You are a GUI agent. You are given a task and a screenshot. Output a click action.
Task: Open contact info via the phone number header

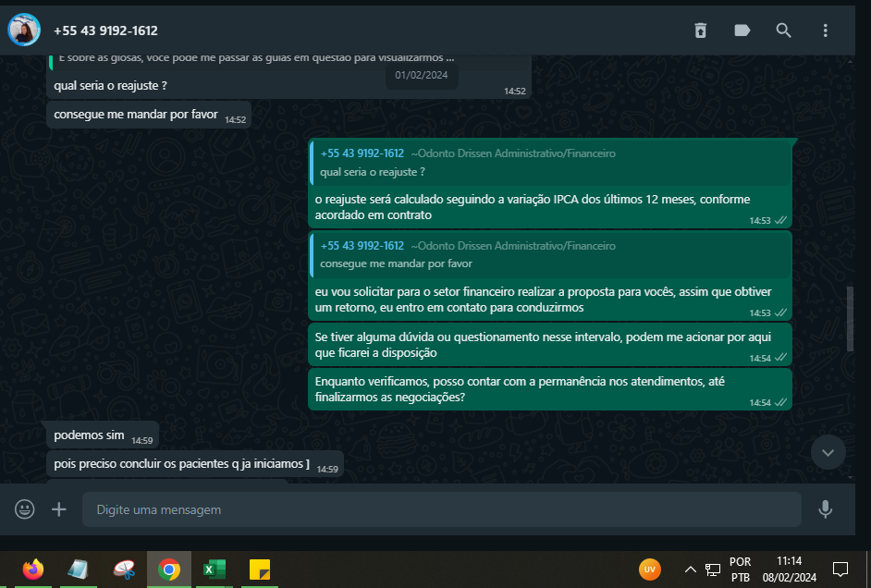tap(105, 31)
